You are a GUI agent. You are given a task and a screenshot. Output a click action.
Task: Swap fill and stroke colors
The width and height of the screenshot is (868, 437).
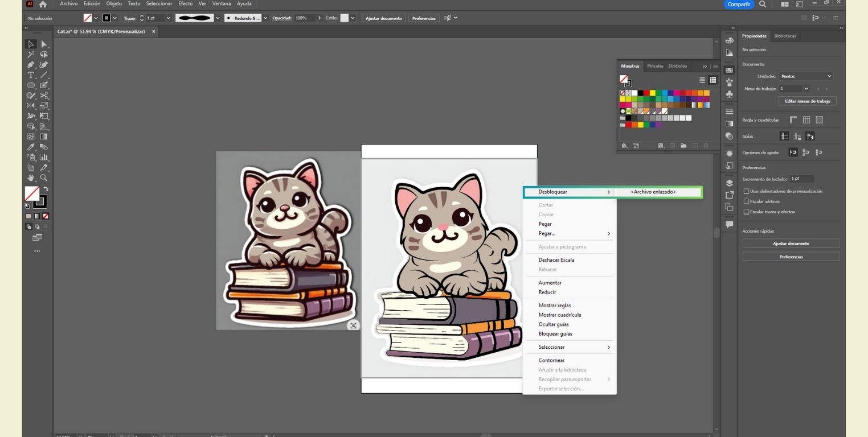click(x=46, y=189)
